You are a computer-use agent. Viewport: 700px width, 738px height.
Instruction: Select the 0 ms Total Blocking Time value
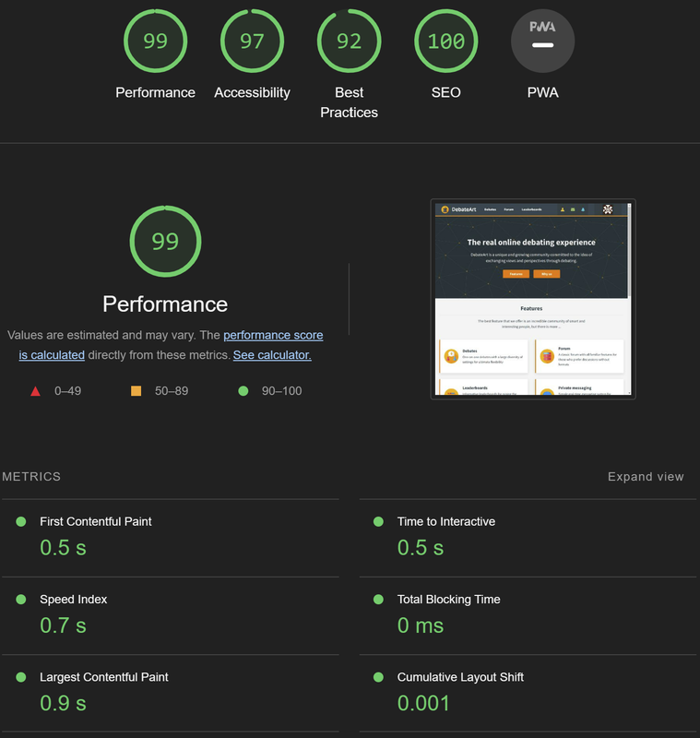coord(421,625)
